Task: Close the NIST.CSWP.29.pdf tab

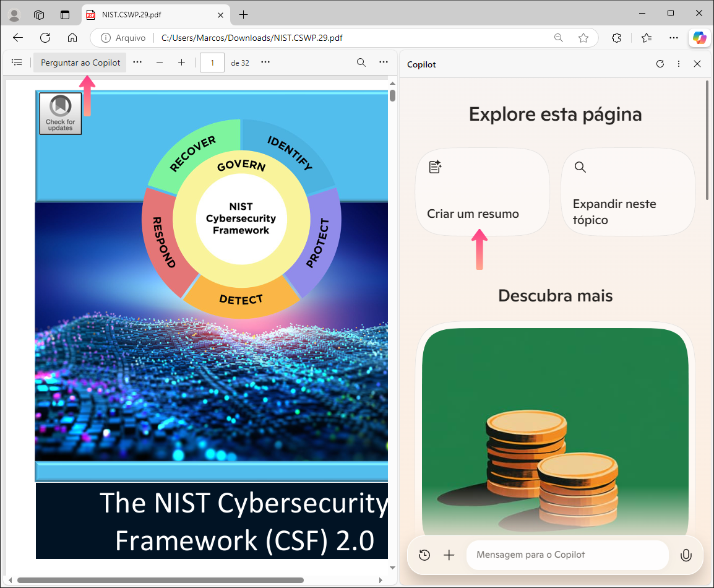Action: [220, 15]
